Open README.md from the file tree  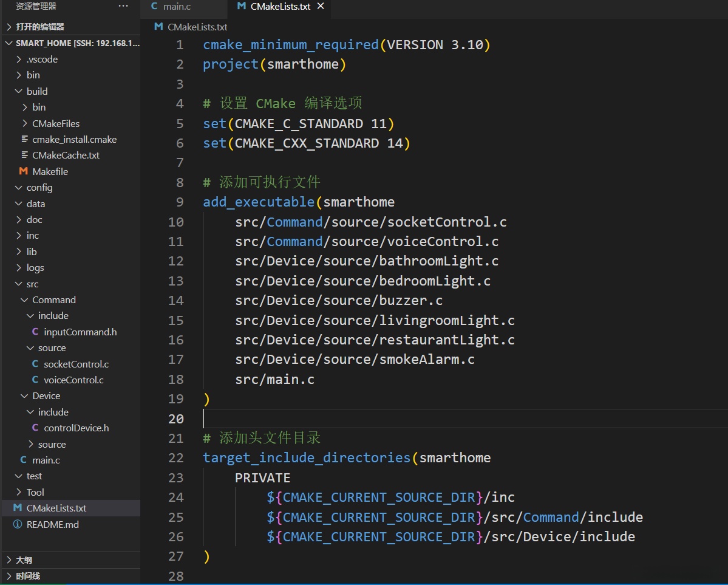52,524
